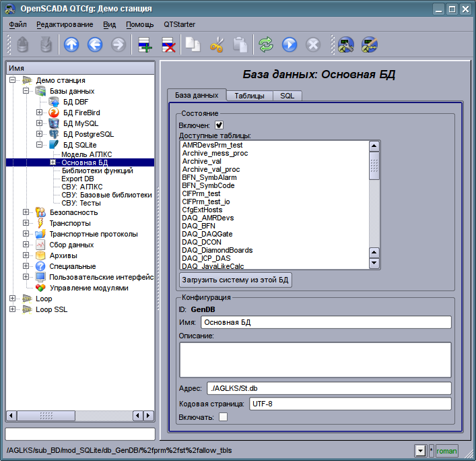Click the tree horizontal scrollbar handle
This screenshot has width=476, height=461.
46,415
